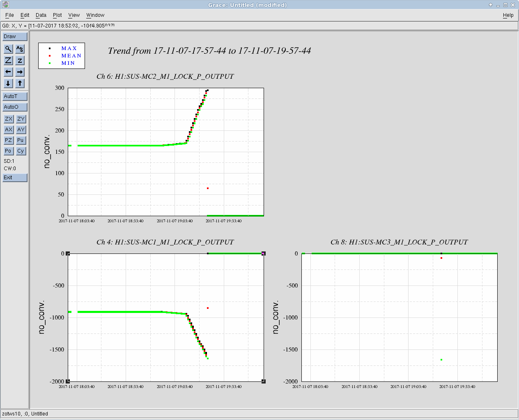Click the PZ toolbar button
519x420 pixels.
click(x=9, y=140)
